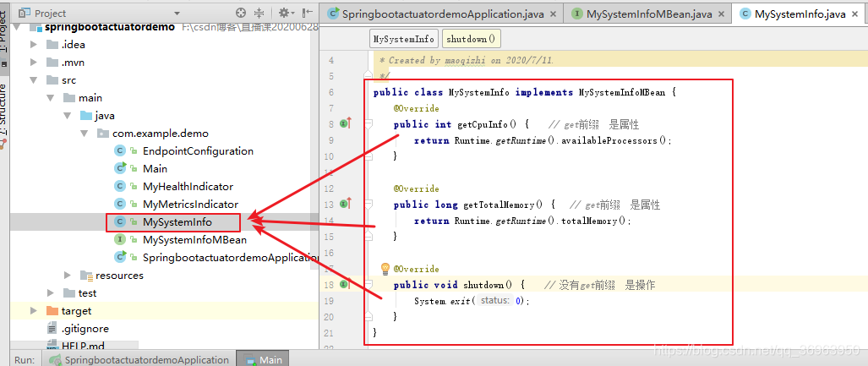Collapse the src folder
Viewport: 868px width, 366px height.
33,80
